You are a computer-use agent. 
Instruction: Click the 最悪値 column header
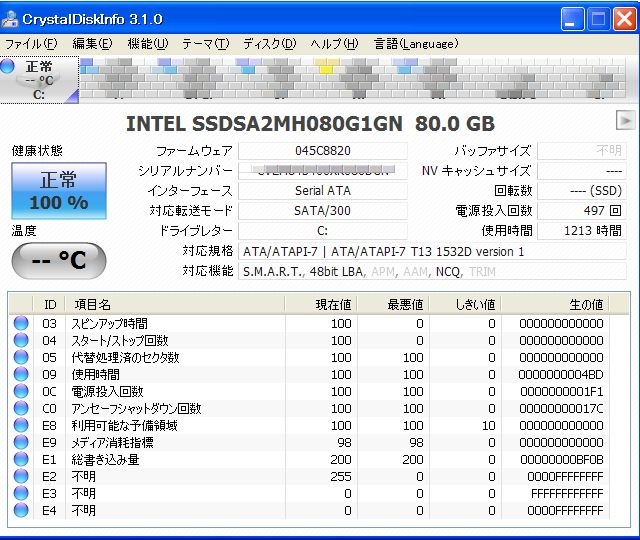pyautogui.click(x=393, y=304)
